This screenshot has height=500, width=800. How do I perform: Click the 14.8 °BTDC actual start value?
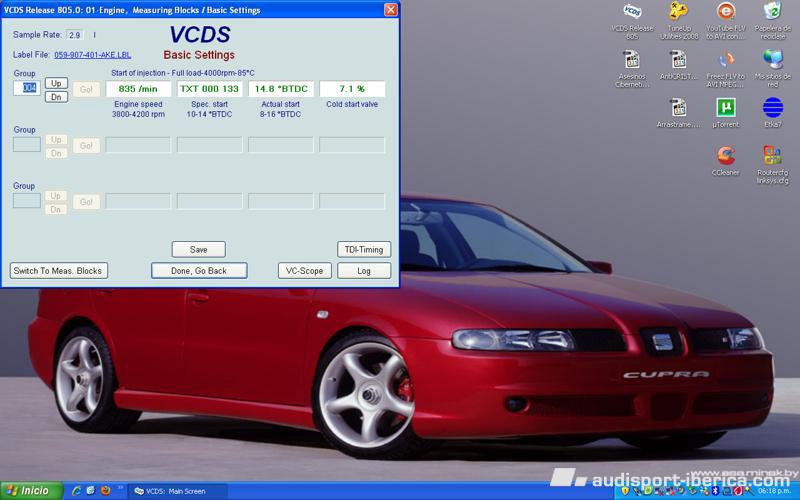[x=281, y=89]
